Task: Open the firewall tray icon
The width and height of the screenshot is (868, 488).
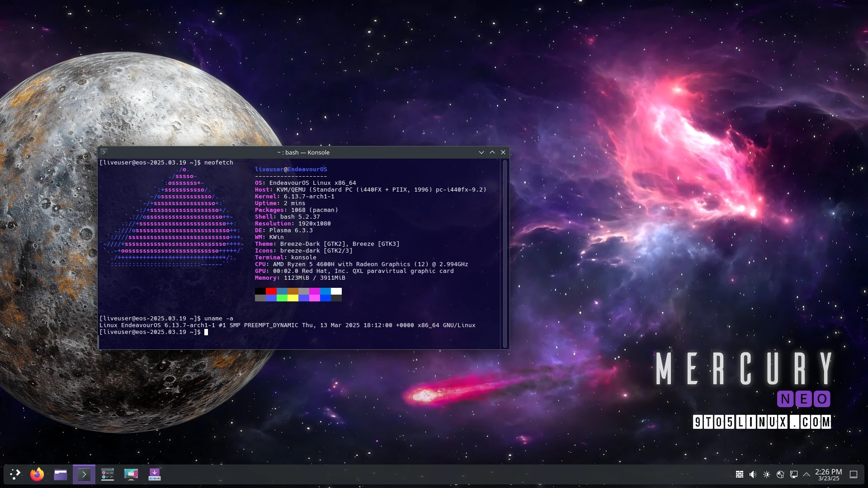Action: point(740,474)
